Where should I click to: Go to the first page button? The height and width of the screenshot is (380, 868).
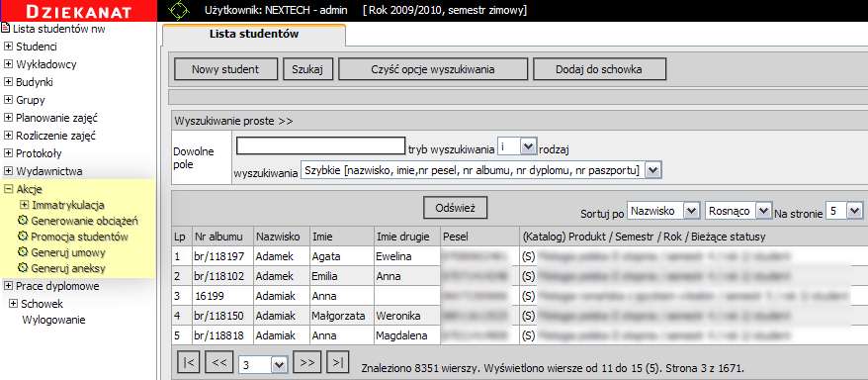(188, 362)
